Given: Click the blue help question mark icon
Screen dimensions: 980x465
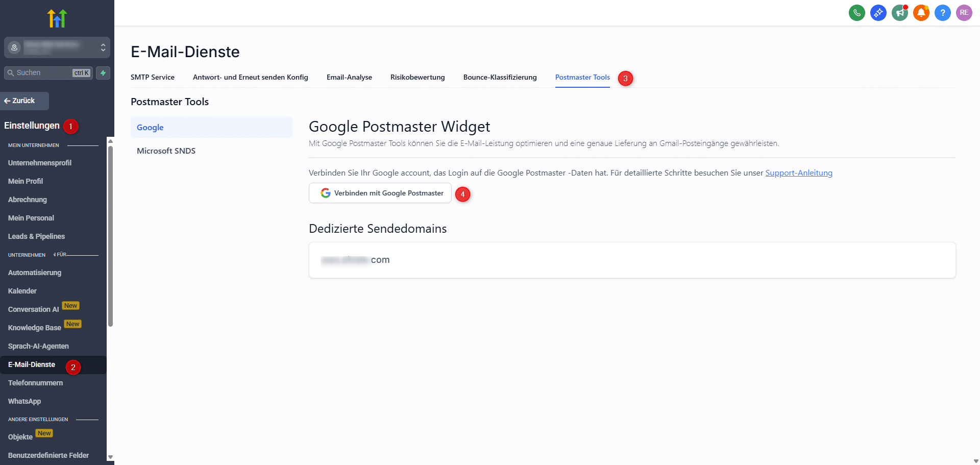Looking at the screenshot, I should [x=942, y=13].
